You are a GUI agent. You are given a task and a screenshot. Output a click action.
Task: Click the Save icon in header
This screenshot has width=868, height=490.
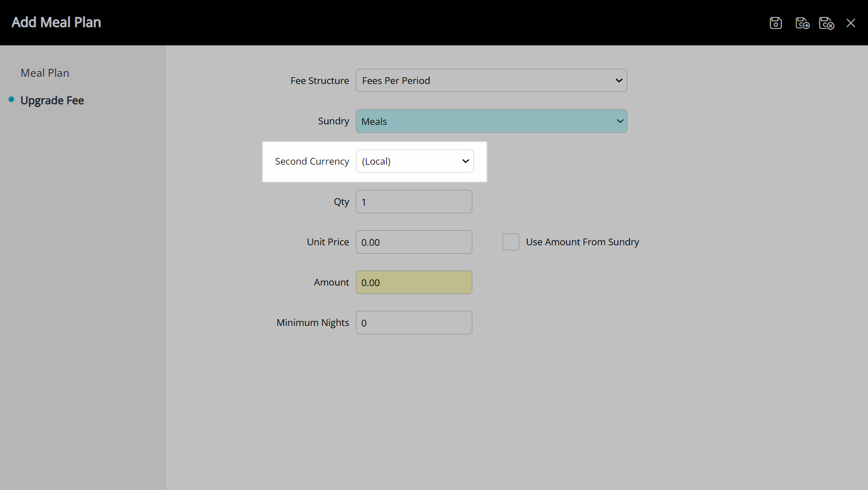(x=776, y=23)
